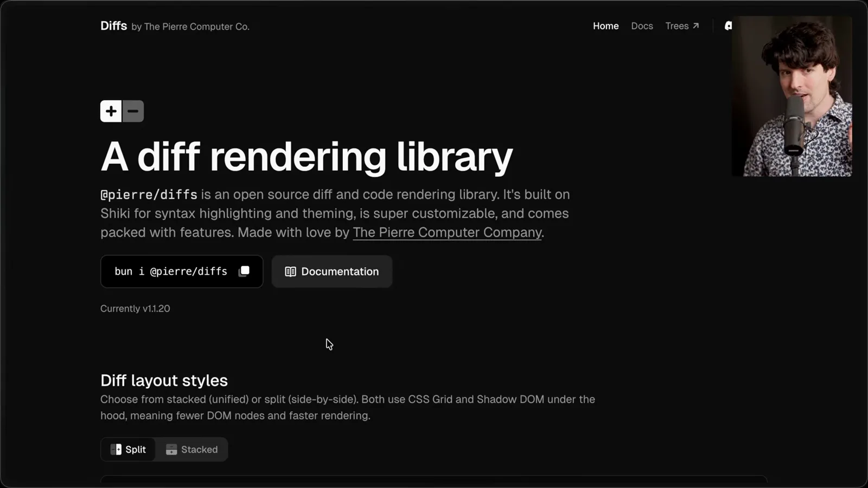Viewport: 868px width, 488px height.
Task: Open the Trees external link
Action: point(682,26)
